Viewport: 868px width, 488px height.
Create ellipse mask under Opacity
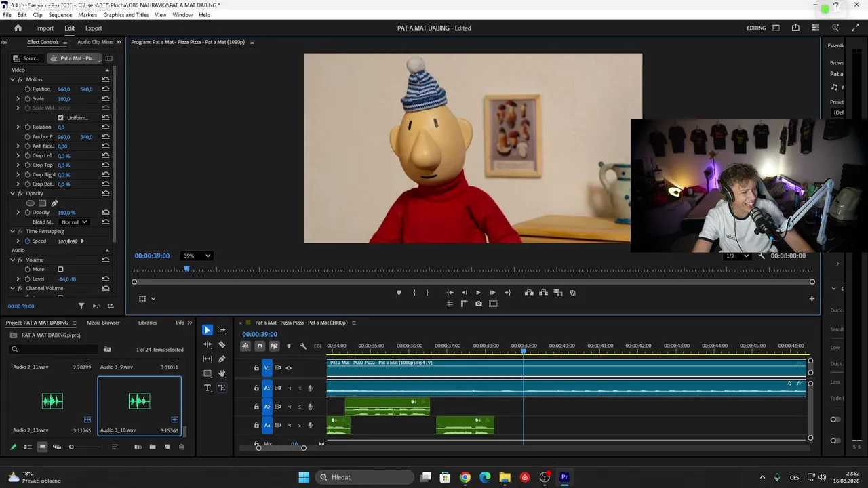(30, 203)
